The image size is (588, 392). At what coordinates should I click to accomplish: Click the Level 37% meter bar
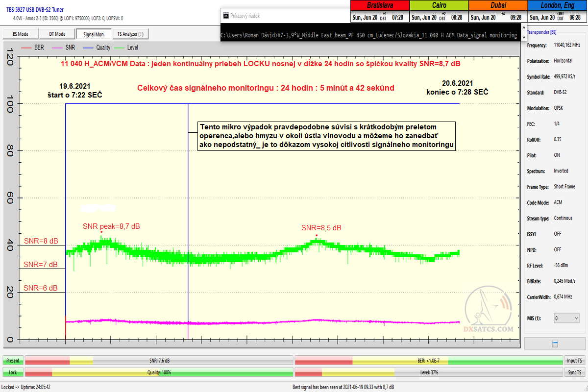[428, 372]
